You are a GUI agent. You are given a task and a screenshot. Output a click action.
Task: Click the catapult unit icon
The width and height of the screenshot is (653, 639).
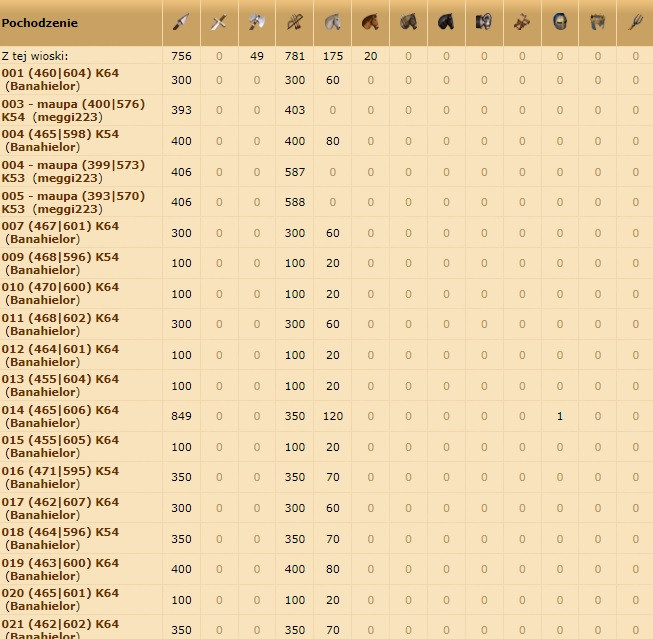coord(522,22)
